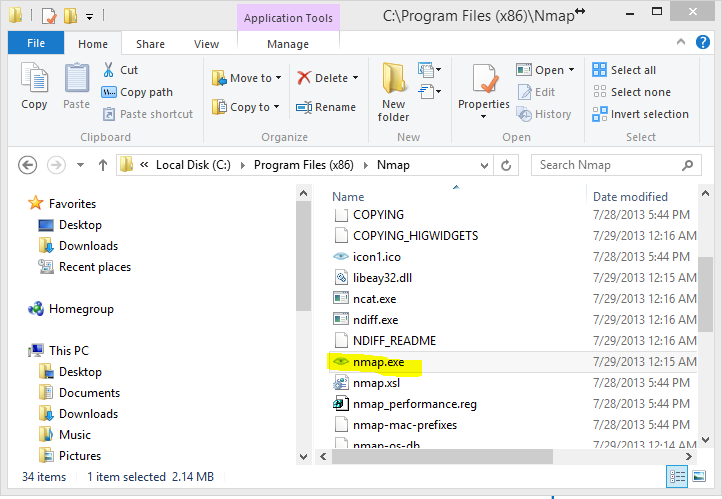The image size is (722, 499).
Task: Click the Copy path icon
Action: coord(109,92)
